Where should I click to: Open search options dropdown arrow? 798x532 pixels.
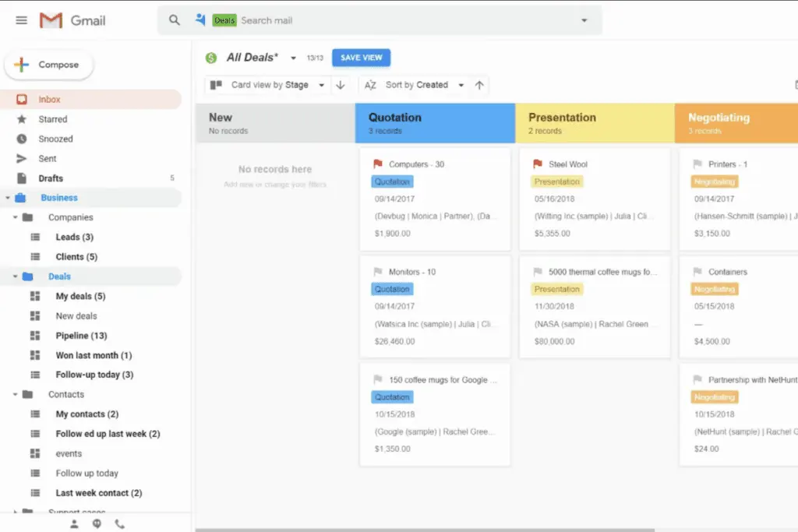tap(584, 20)
